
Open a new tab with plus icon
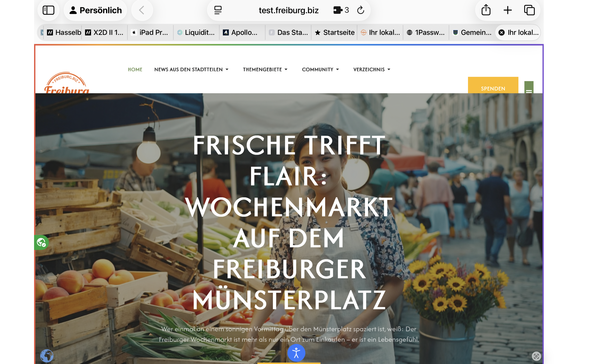click(507, 10)
